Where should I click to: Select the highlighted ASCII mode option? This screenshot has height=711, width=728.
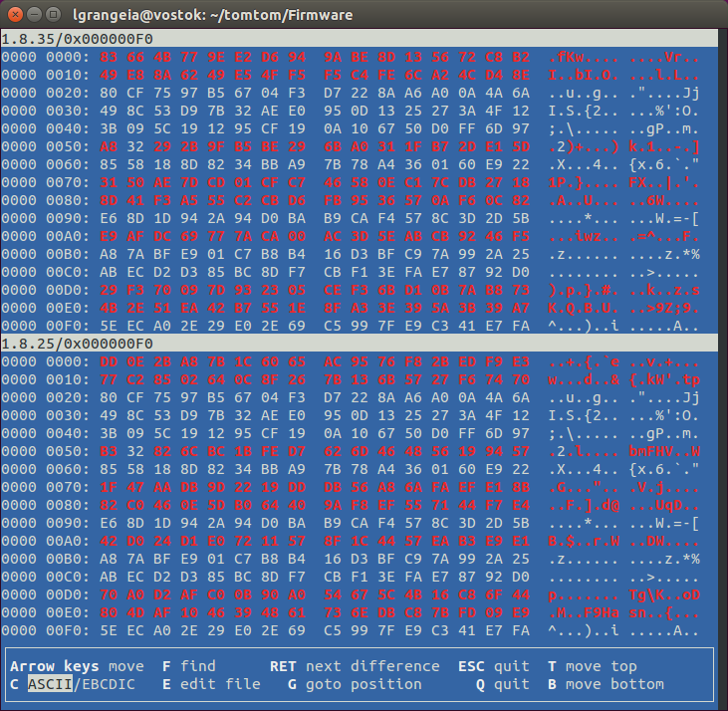click(49, 684)
